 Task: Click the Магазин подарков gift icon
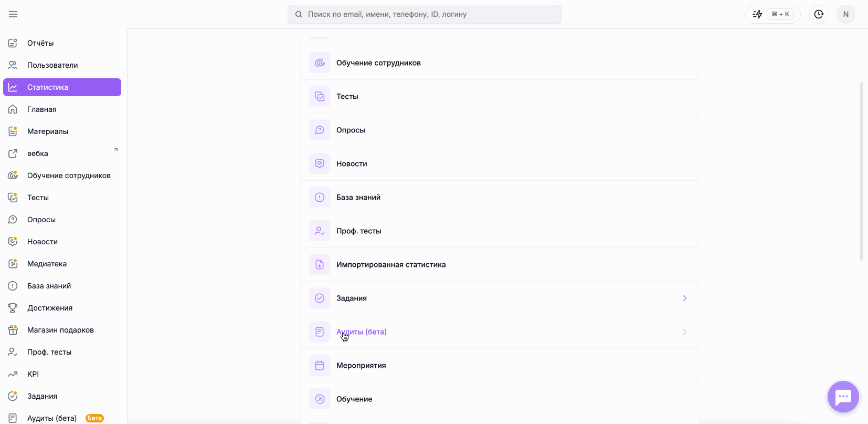(x=13, y=330)
